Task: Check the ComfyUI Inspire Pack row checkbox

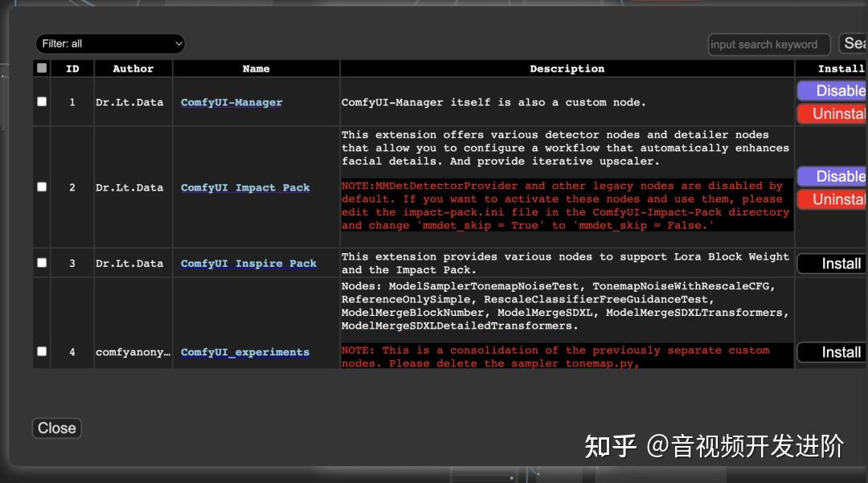Action: (x=41, y=263)
